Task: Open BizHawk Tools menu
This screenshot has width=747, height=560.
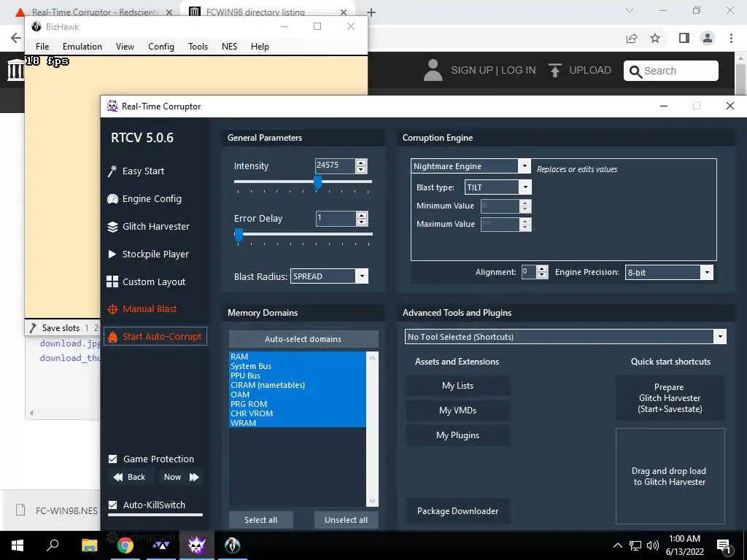Action: (198, 47)
